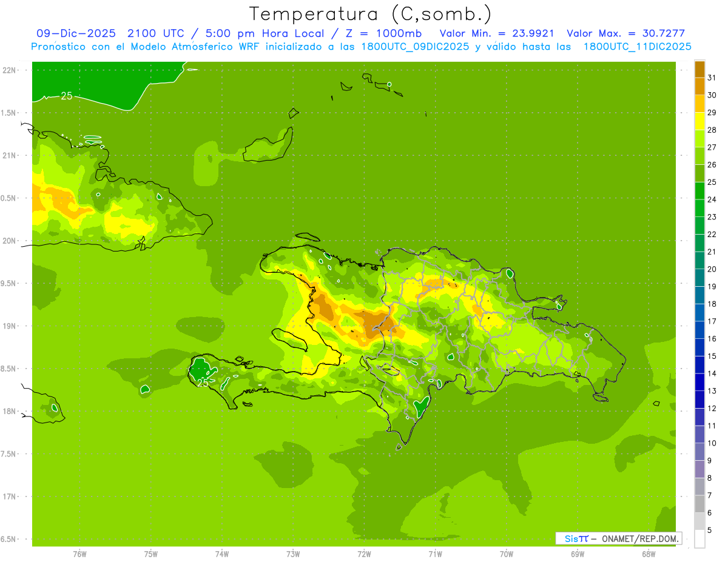Click the 'Valor Max. = 30.7277' text
728x562 pixels.
pos(626,33)
